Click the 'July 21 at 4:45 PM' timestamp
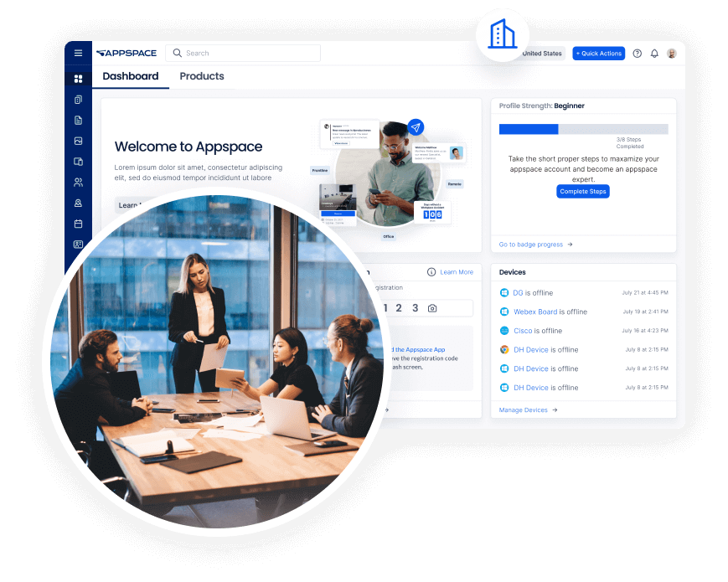The height and width of the screenshot is (582, 728). [645, 293]
